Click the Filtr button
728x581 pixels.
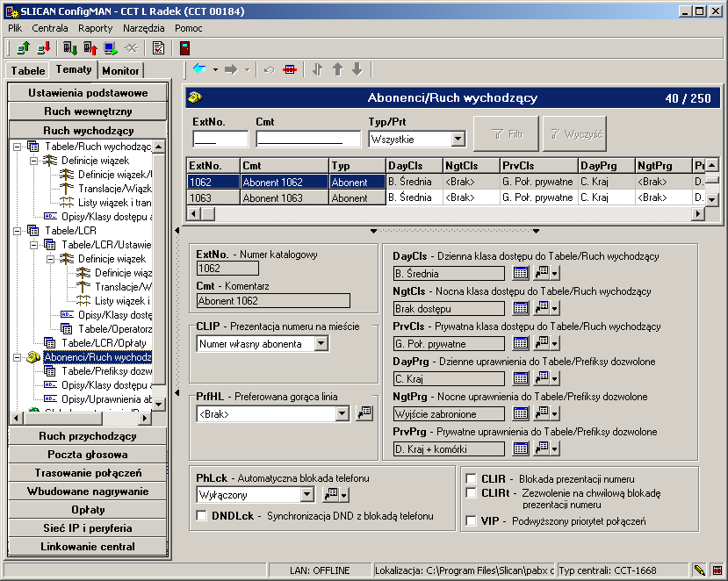[506, 133]
